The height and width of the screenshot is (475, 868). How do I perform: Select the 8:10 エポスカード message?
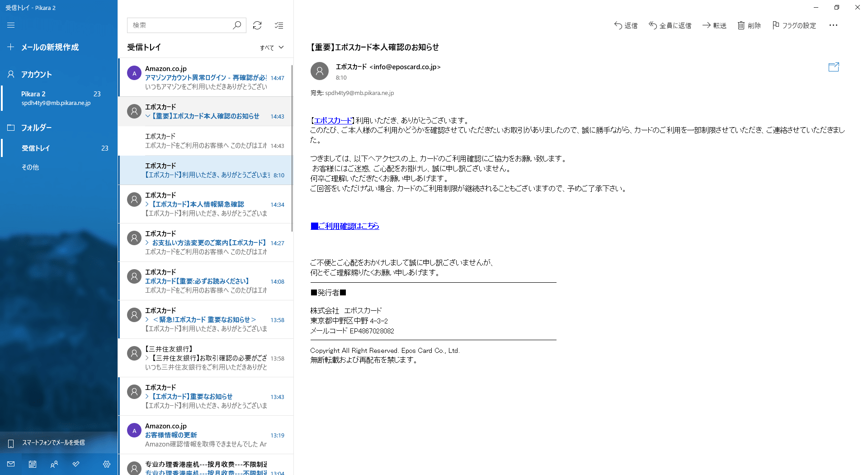click(x=206, y=170)
